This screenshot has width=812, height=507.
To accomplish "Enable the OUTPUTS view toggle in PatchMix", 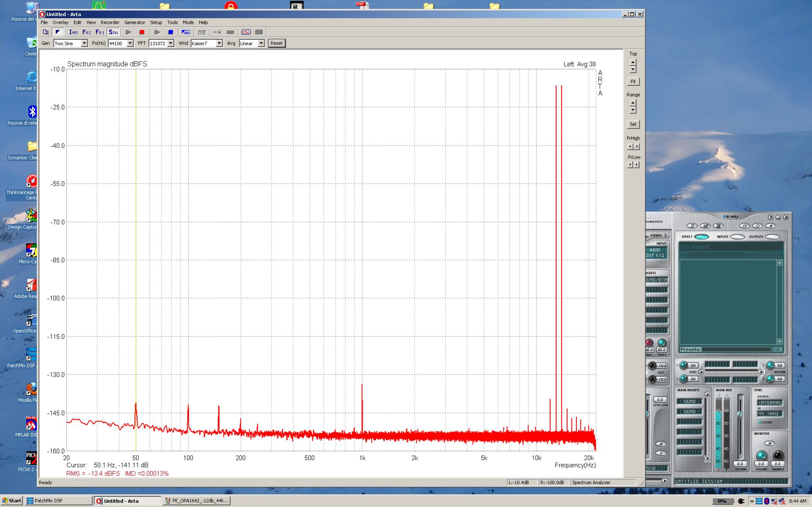I will pyautogui.click(x=772, y=237).
